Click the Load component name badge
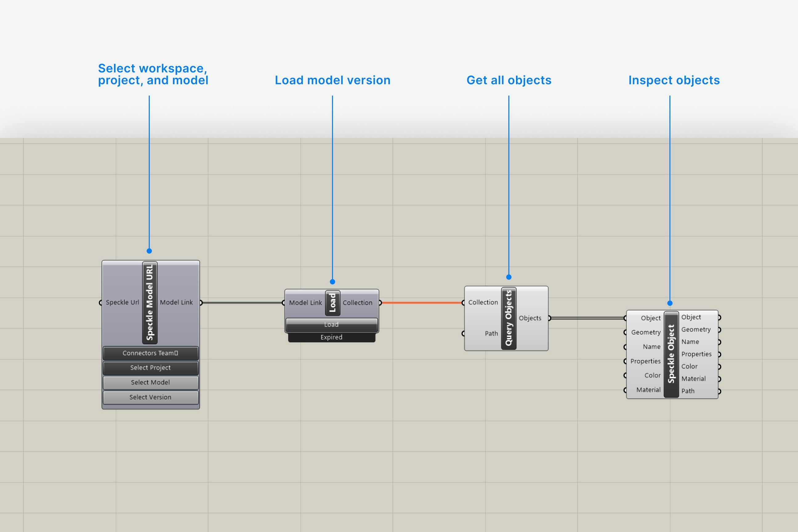This screenshot has height=532, width=798. tap(332, 303)
